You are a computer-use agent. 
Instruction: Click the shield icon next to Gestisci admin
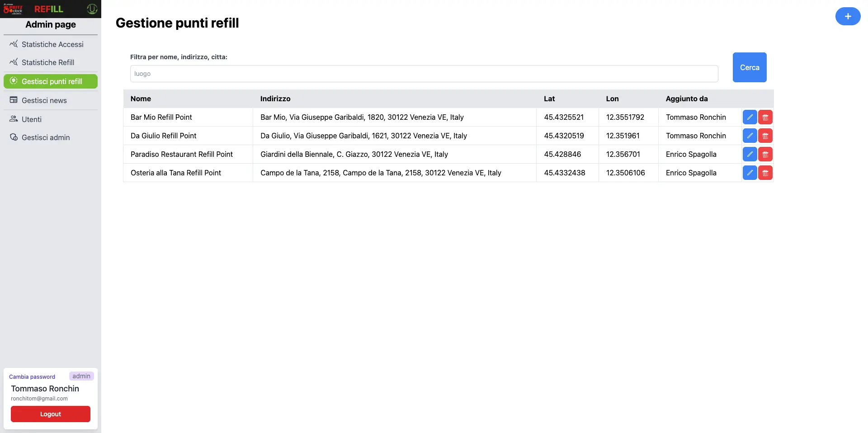coord(14,137)
